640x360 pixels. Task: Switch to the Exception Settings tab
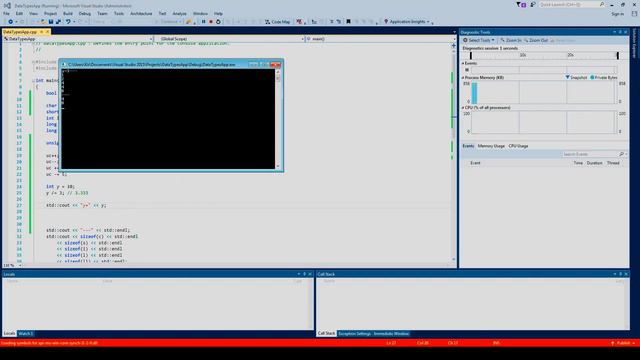[354, 333]
